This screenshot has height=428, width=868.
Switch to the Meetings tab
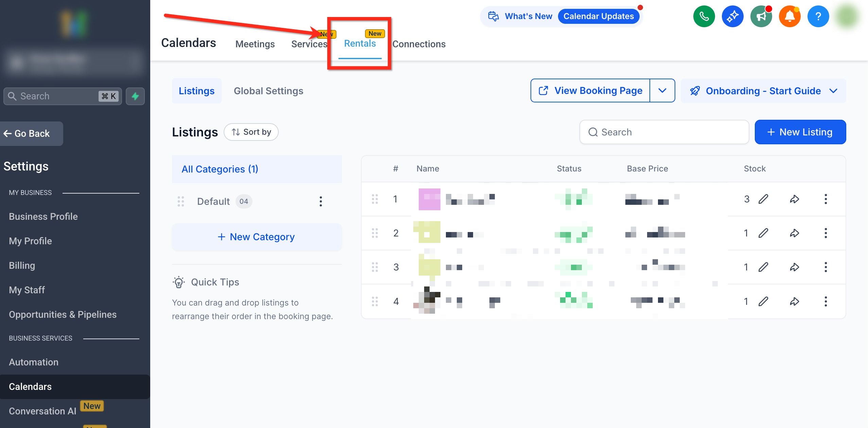[255, 44]
